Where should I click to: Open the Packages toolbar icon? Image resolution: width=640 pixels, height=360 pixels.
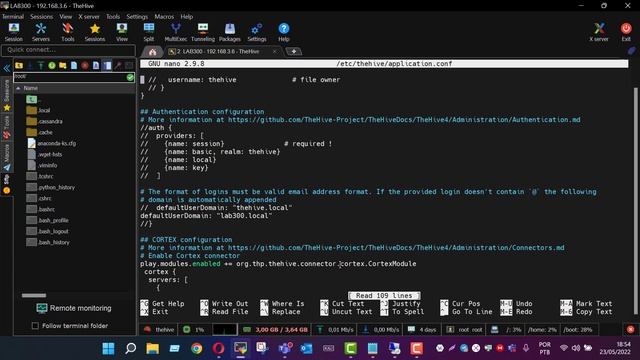(230, 32)
